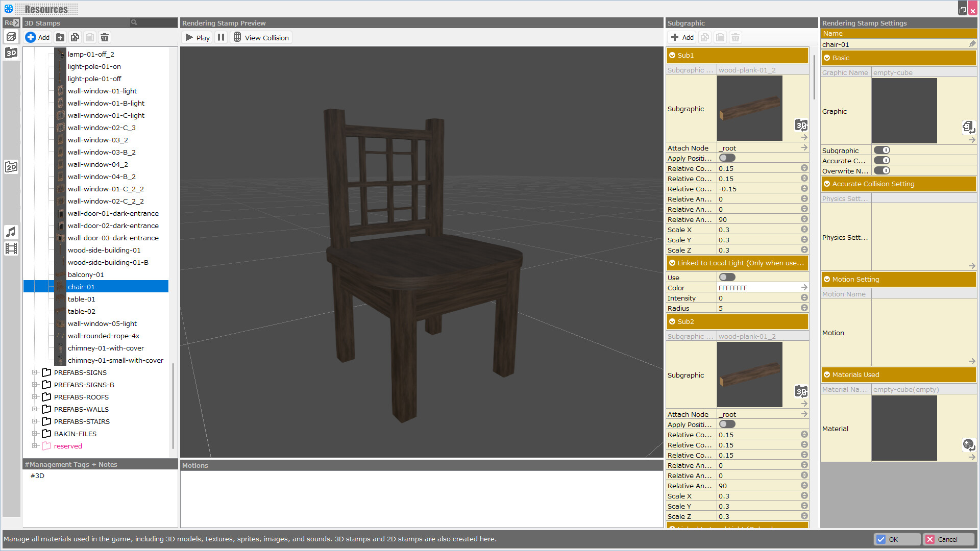This screenshot has height=551, width=980.
Task: Turn on the Accurate Collision toggle
Action: (883, 160)
